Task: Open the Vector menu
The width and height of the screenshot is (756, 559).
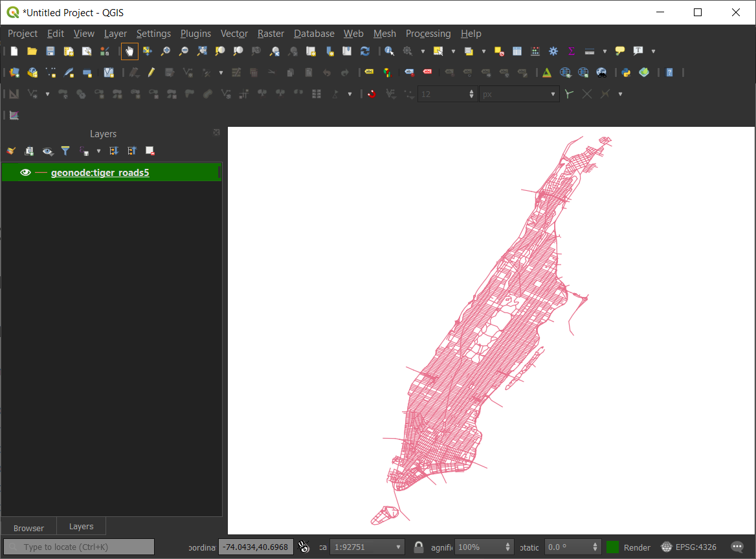Action: click(234, 33)
